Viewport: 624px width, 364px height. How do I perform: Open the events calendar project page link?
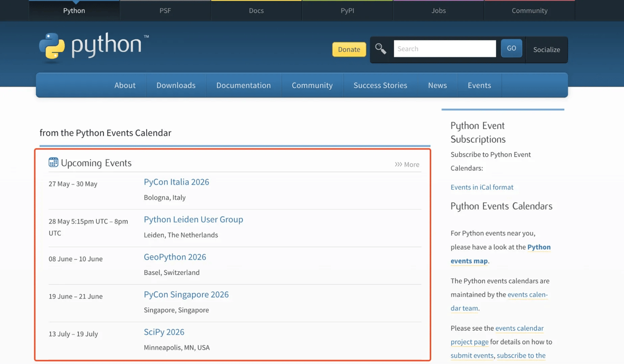click(497, 335)
